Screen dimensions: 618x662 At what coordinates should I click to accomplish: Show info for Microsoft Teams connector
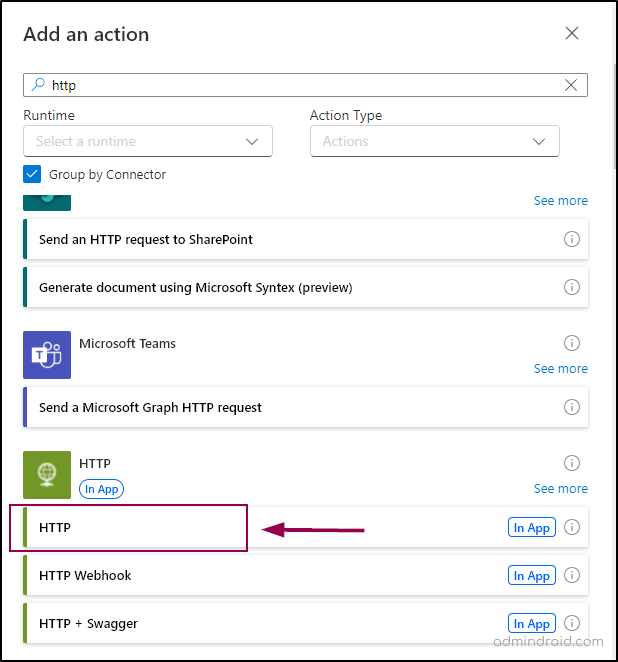(x=572, y=343)
